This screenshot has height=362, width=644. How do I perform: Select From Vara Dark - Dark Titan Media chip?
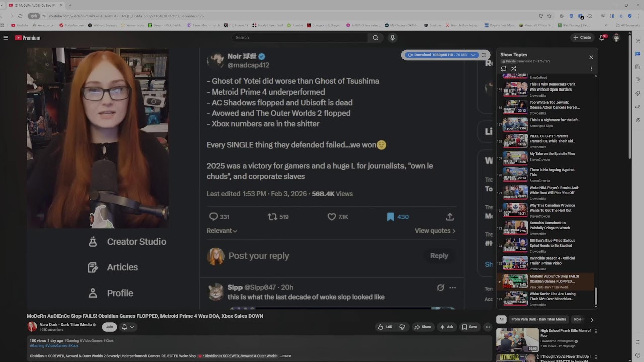click(x=538, y=319)
